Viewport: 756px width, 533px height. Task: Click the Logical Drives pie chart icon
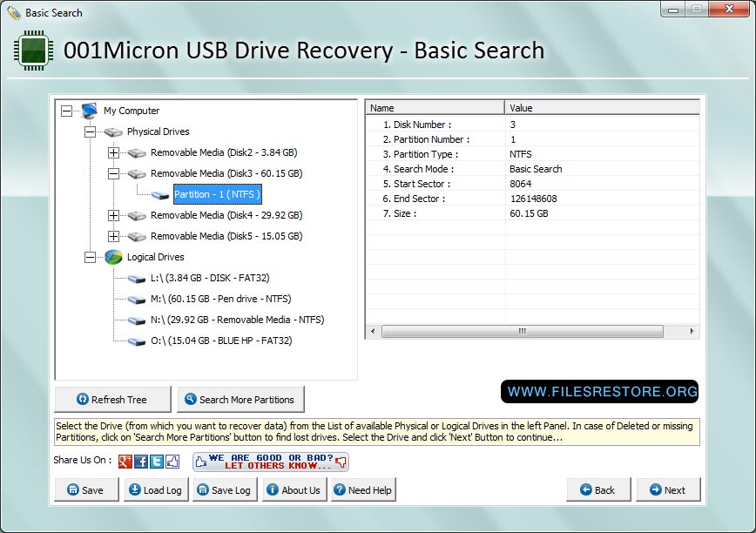point(113,257)
